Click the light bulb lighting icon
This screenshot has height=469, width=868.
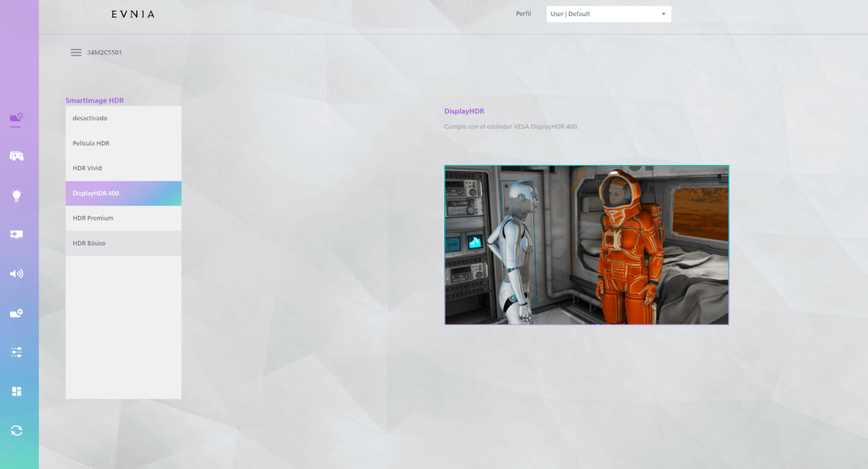16,195
